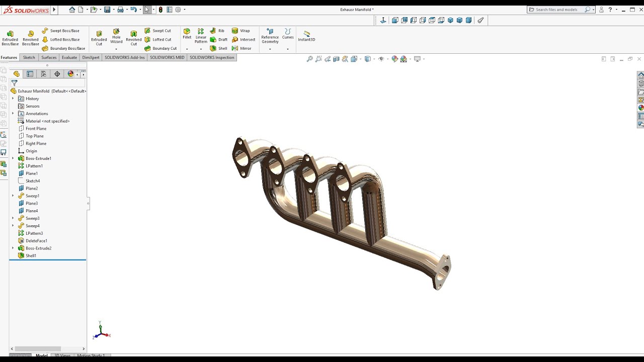Open dropdown under Reference Geometry
Viewport: 644px width, 362px height.
tap(270, 49)
